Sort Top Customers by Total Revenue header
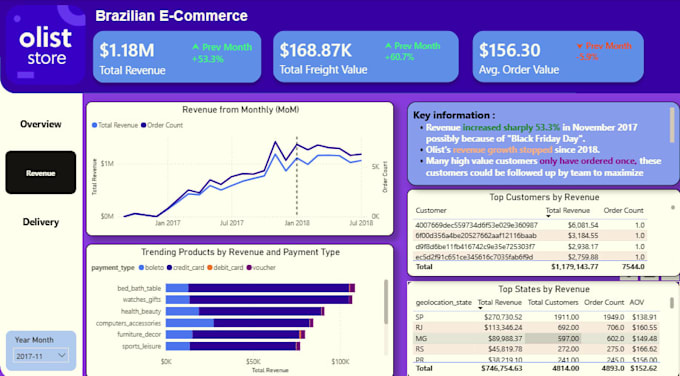The height and width of the screenshot is (376, 680). coord(568,210)
